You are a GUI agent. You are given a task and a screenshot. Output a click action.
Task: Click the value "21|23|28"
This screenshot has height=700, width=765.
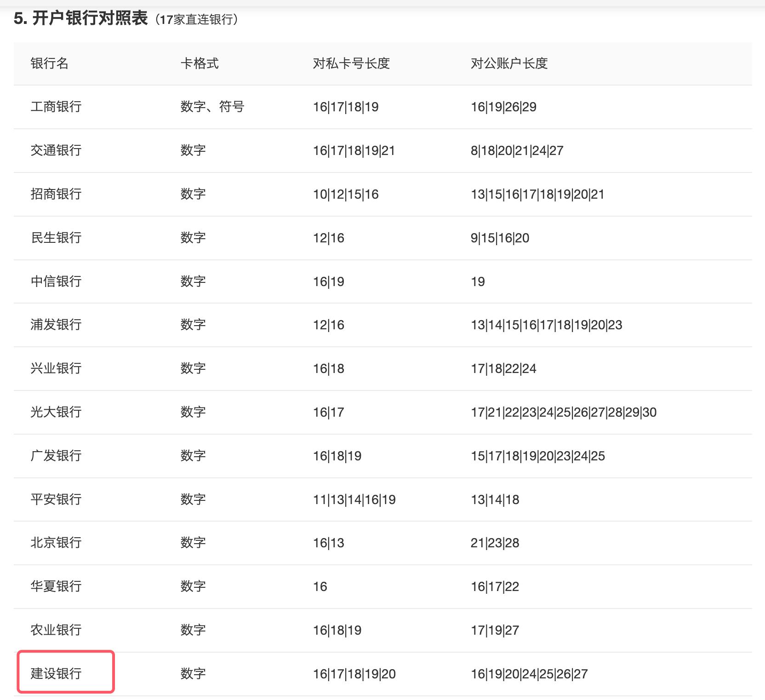tap(495, 543)
